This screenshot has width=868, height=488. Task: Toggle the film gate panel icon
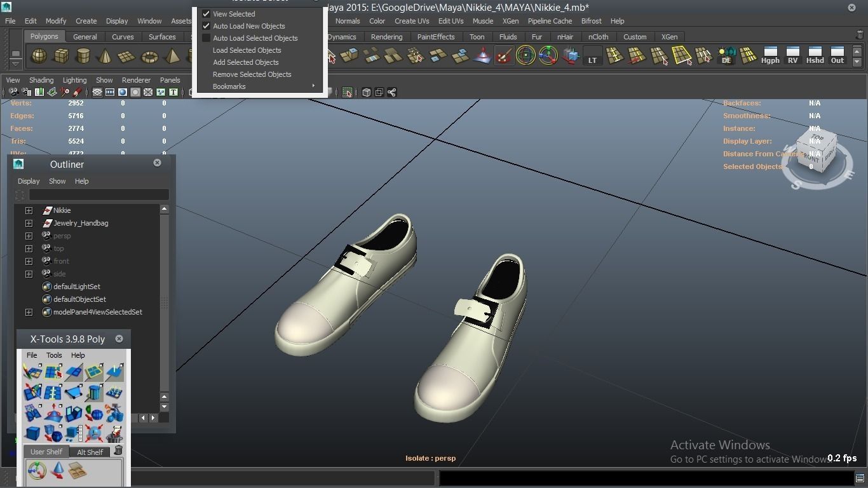(110, 93)
